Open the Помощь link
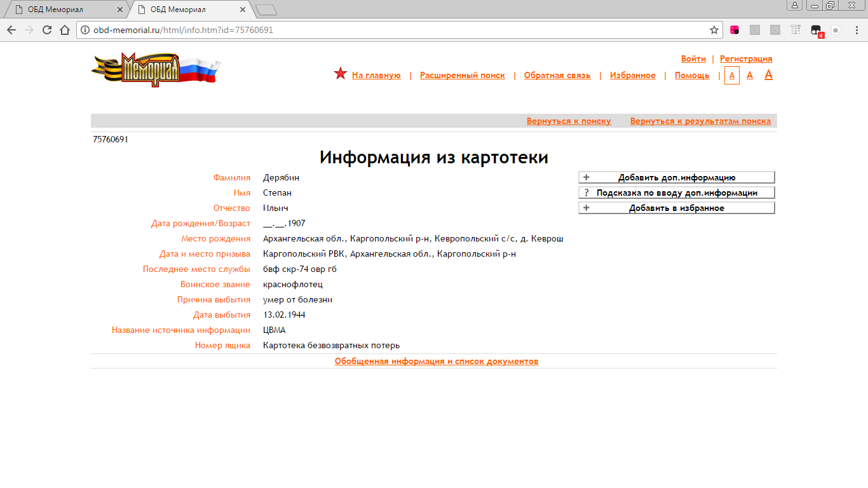Viewport: 868px width, 488px height. (x=692, y=75)
